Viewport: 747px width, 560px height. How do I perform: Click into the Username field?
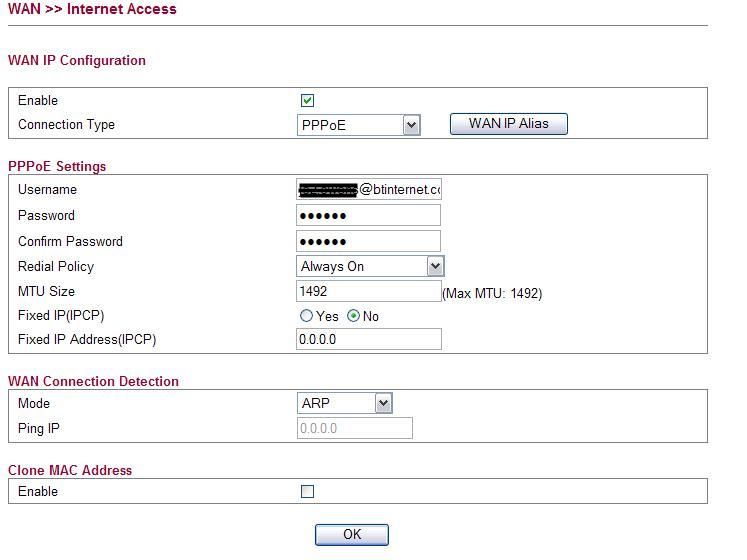click(369, 190)
